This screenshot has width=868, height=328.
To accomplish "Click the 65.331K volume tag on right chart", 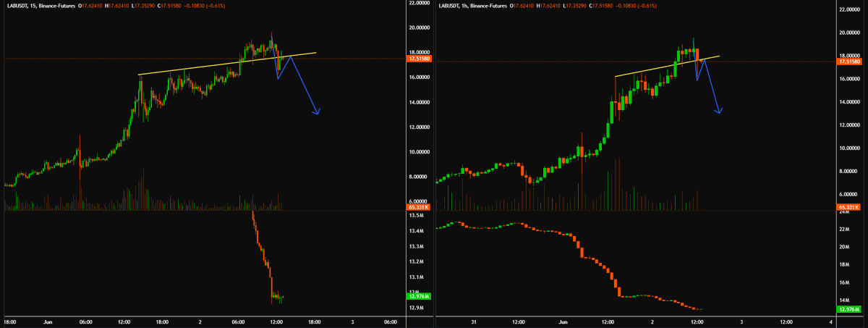I will coord(849,208).
